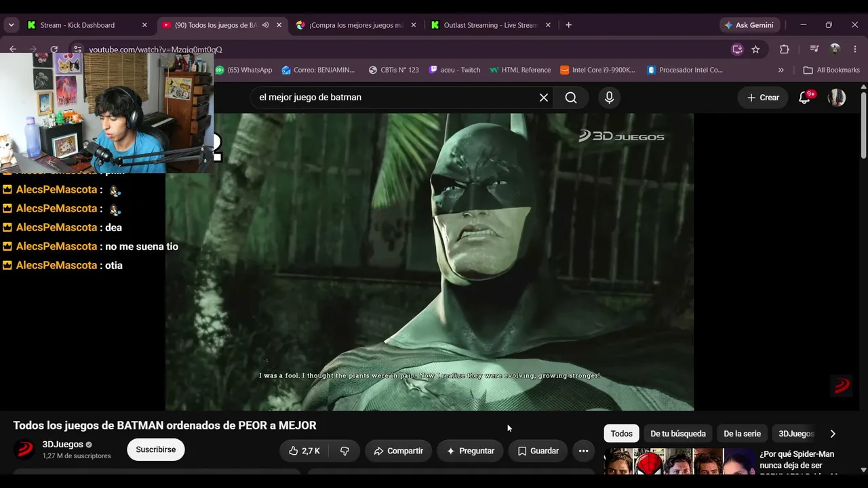Run the YouTube search magnifier button
Screen dimensions: 868x488
click(x=571, y=98)
